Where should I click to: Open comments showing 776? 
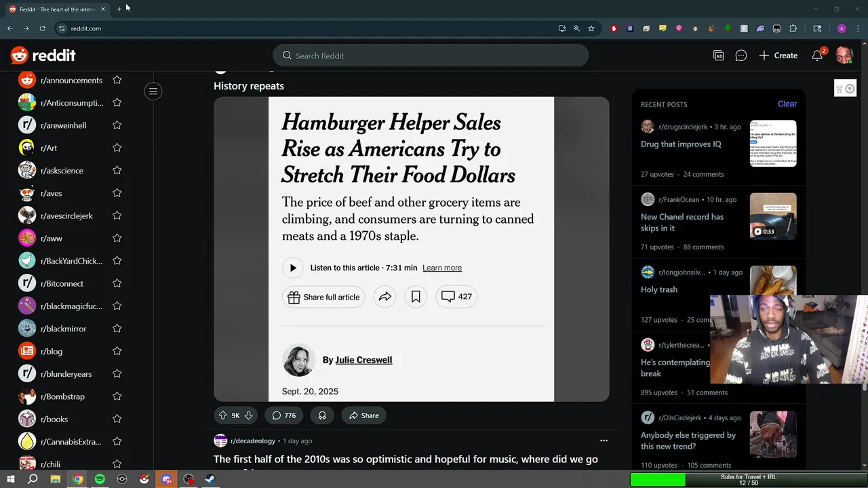[284, 415]
